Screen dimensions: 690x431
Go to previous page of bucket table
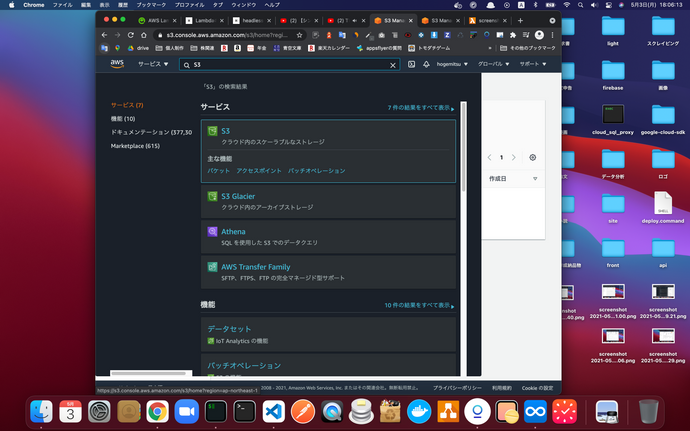(489, 158)
